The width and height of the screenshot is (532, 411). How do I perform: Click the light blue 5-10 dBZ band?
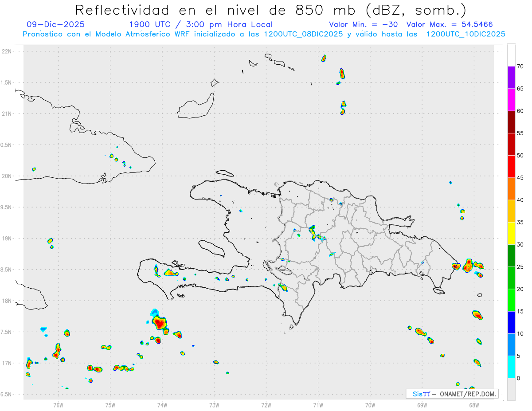[511, 345]
